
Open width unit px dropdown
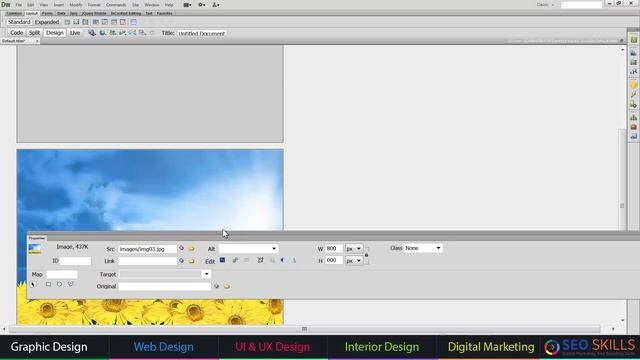[353, 248]
